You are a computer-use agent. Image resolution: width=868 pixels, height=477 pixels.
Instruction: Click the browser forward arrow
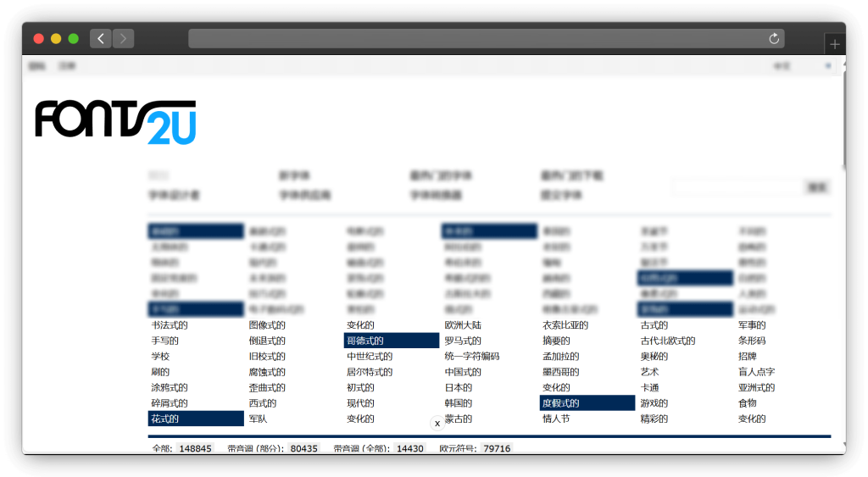123,39
